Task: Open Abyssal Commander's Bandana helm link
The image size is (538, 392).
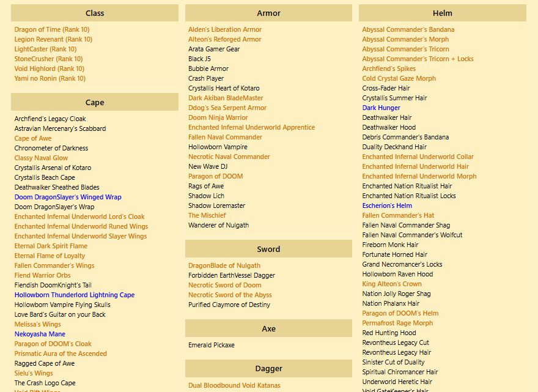Action: [408, 29]
